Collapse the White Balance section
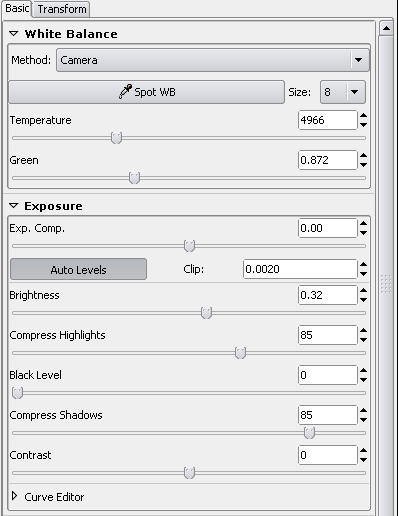This screenshot has width=398, height=516. click(x=14, y=34)
